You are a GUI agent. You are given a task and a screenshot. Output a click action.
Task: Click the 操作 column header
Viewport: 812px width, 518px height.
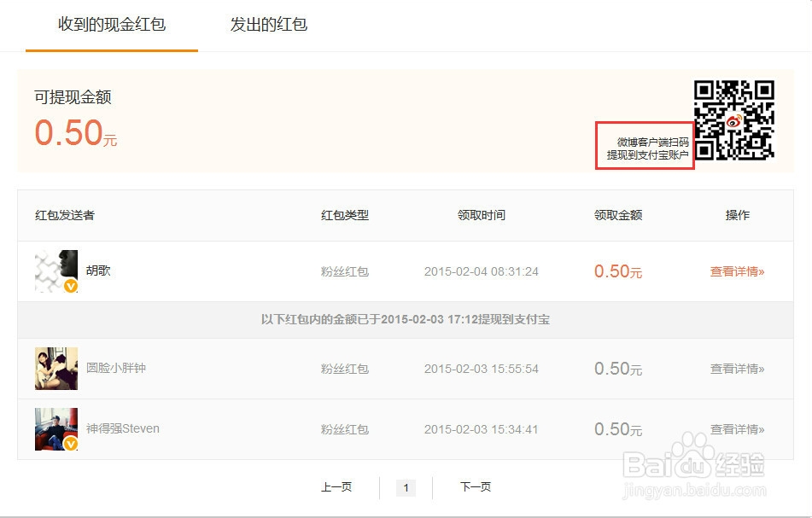pyautogui.click(x=738, y=215)
